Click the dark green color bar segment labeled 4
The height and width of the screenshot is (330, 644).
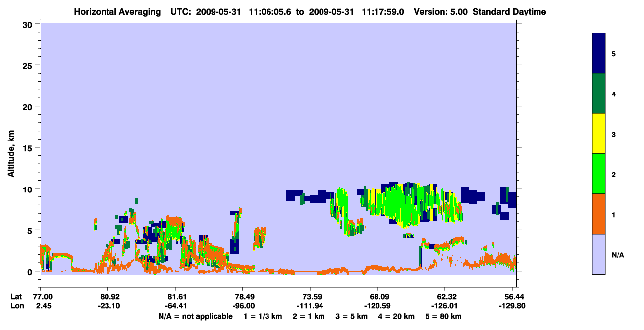pos(599,94)
